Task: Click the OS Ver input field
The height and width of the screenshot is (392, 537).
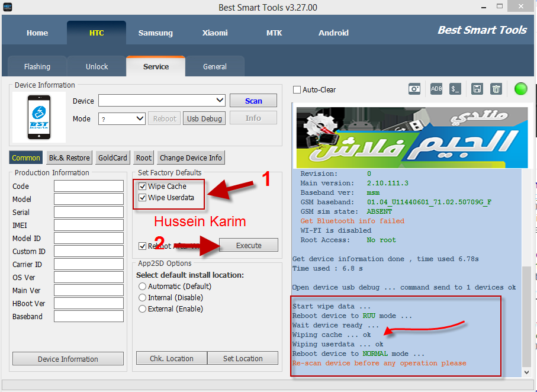Action: pyautogui.click(x=89, y=277)
